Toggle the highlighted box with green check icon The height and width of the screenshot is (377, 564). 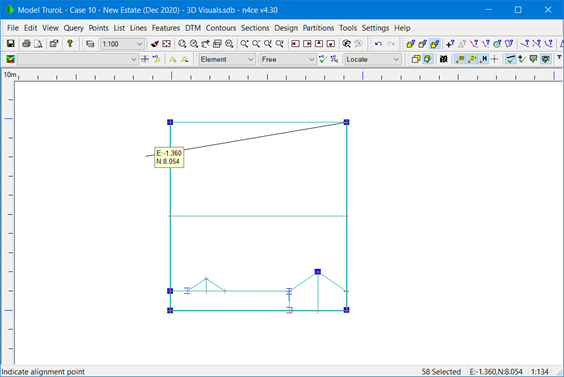click(428, 59)
